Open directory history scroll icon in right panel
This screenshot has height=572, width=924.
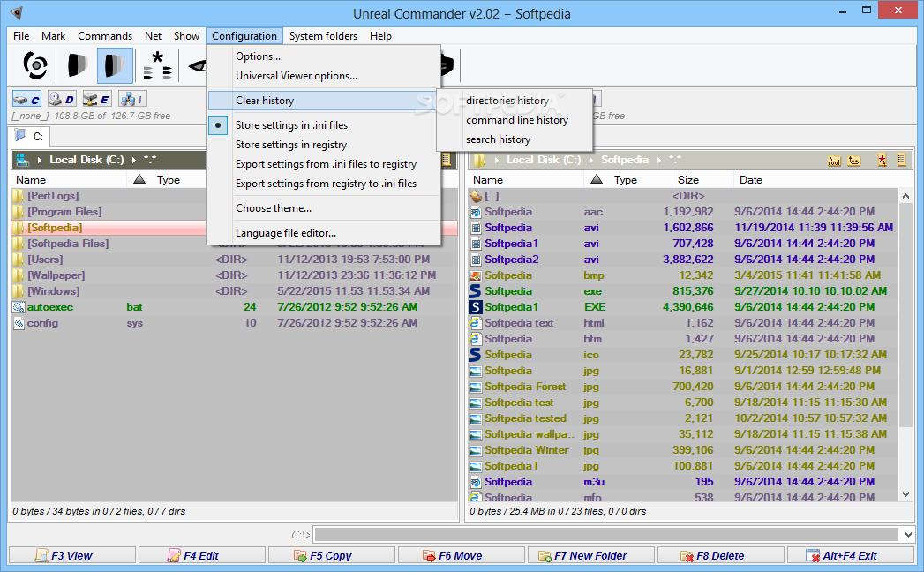[x=902, y=160]
